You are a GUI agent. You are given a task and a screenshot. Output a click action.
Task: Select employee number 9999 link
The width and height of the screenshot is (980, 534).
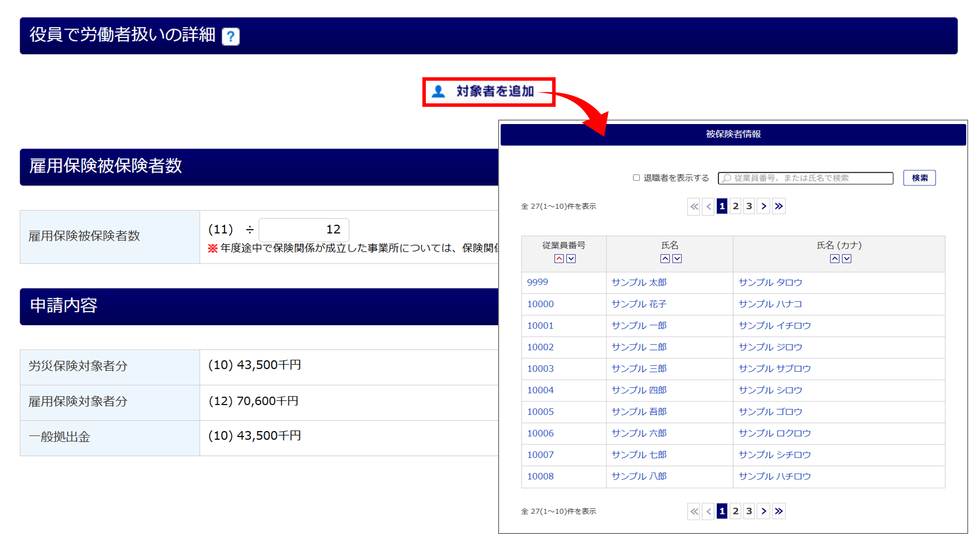point(537,283)
